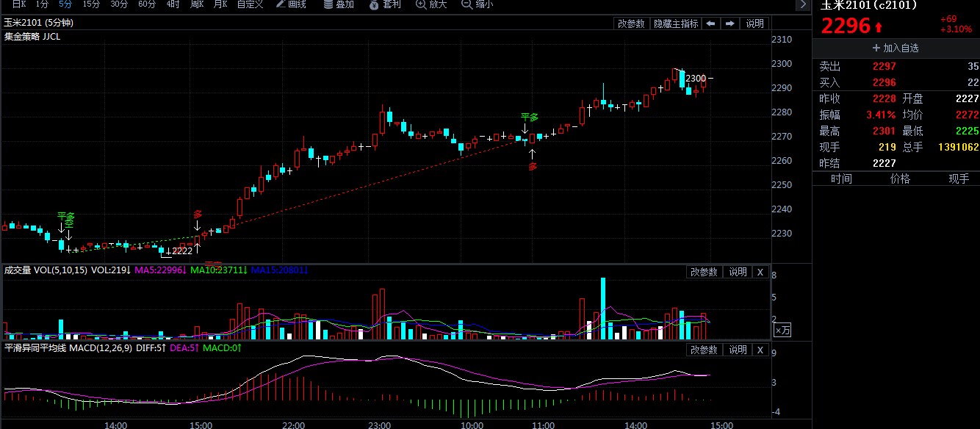Open 说明 for the MACD panel

click(737, 350)
